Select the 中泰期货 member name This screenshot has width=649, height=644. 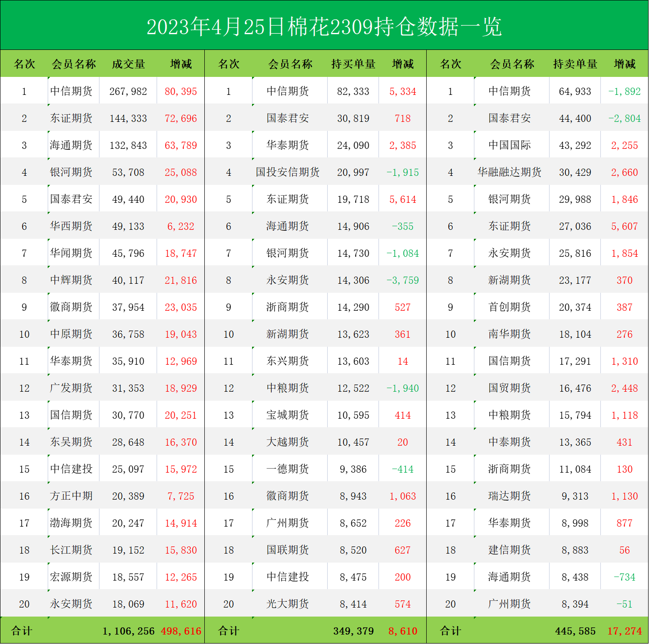pos(509,442)
